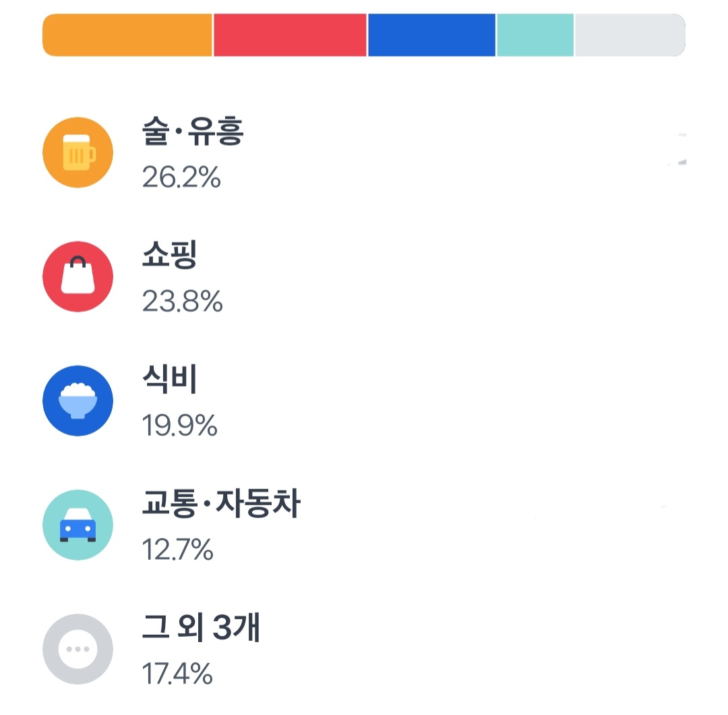Screen dimensions: 728x715
Task: Tap the gray three-dots icon
Action: [x=78, y=649]
